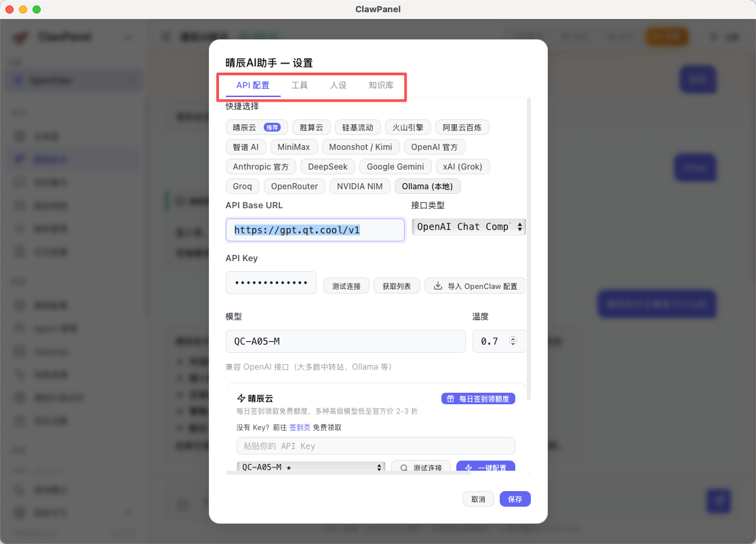Open the 签到页 link
The width and height of the screenshot is (756, 544).
[x=300, y=427]
